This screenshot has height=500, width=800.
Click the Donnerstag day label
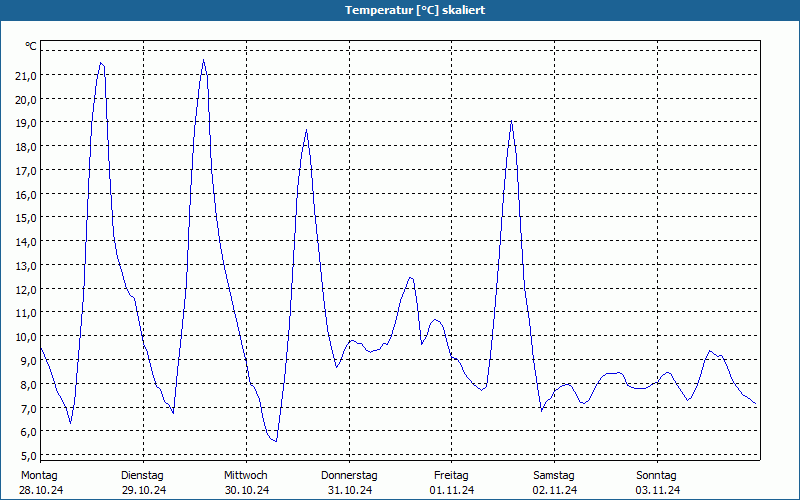[x=349, y=476]
